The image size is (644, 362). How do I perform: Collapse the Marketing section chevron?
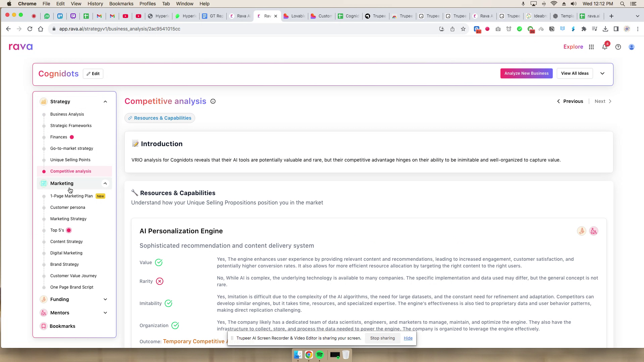tap(105, 183)
